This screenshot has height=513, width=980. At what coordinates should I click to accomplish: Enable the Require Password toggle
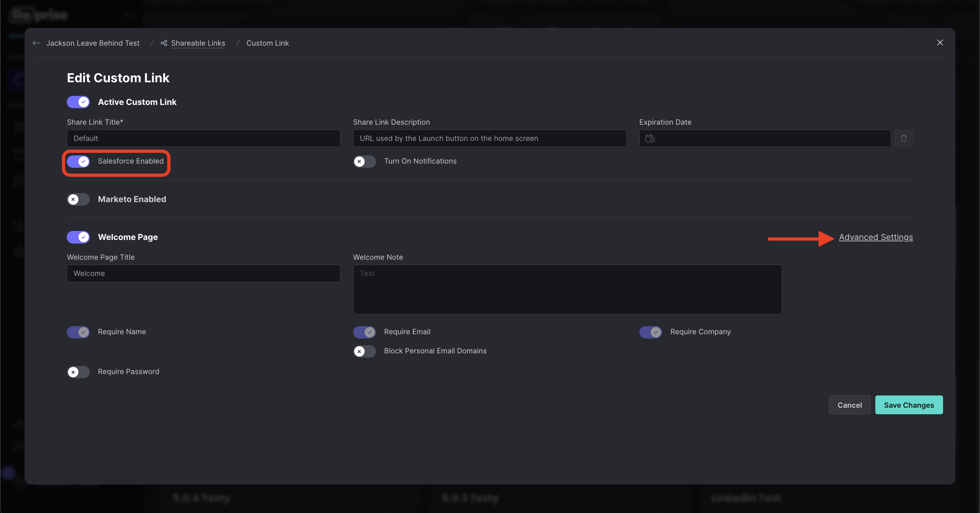(x=78, y=371)
